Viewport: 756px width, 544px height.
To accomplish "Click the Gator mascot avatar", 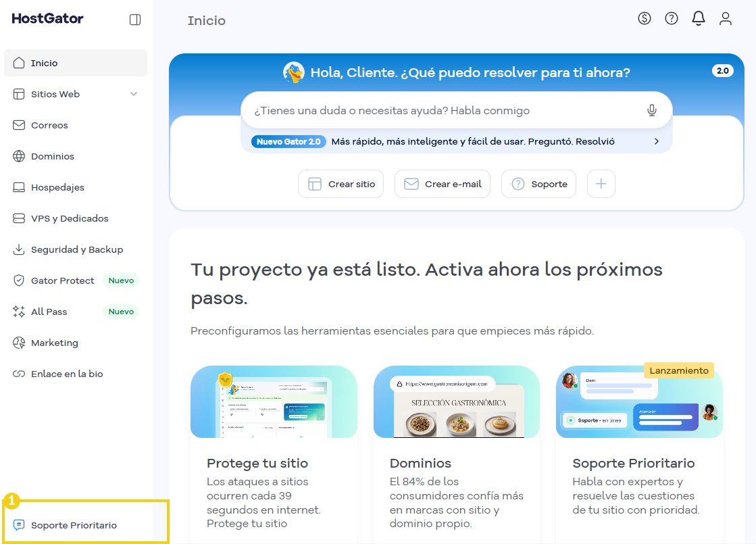I will [x=294, y=72].
